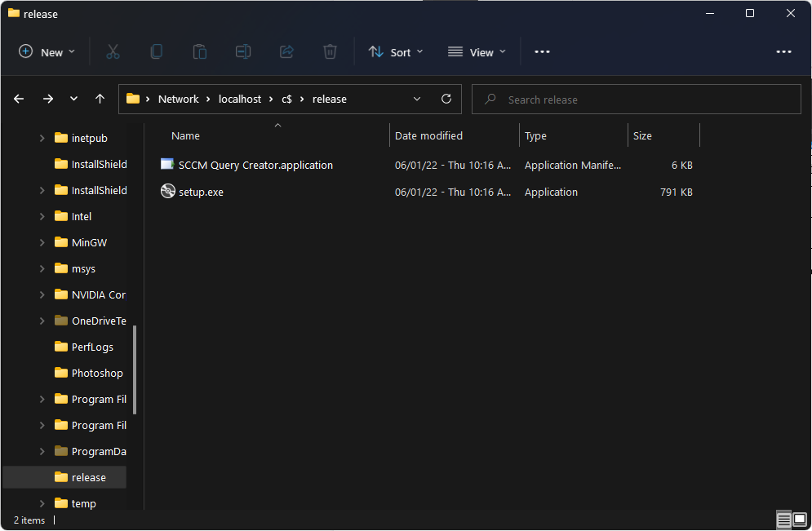
Task: Open the chevron after localhost in breadcrumb
Action: click(x=271, y=99)
